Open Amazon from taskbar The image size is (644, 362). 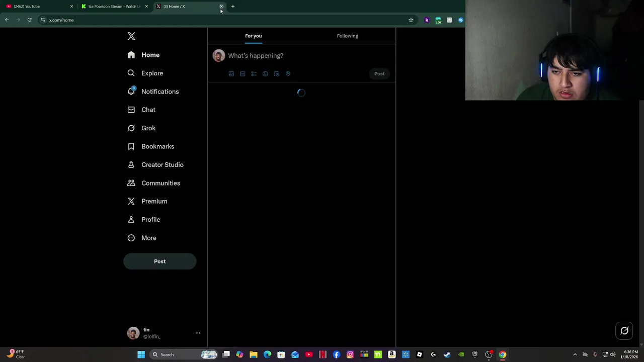point(392,354)
